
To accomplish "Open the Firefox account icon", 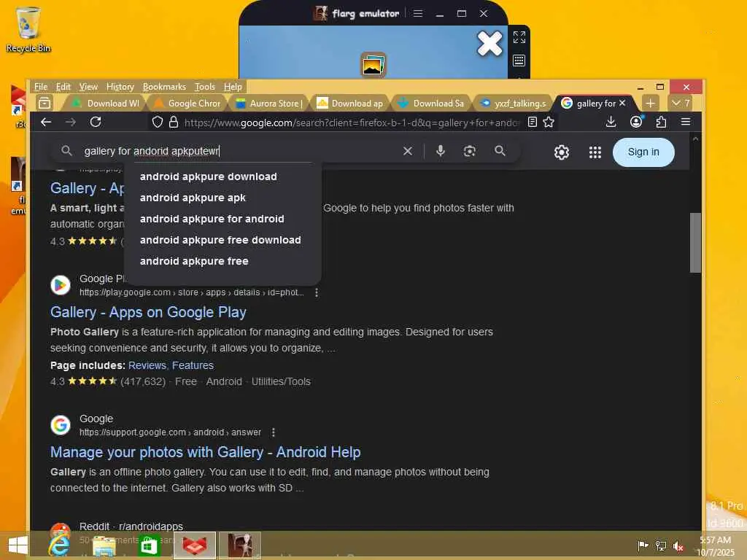I will coord(636,122).
